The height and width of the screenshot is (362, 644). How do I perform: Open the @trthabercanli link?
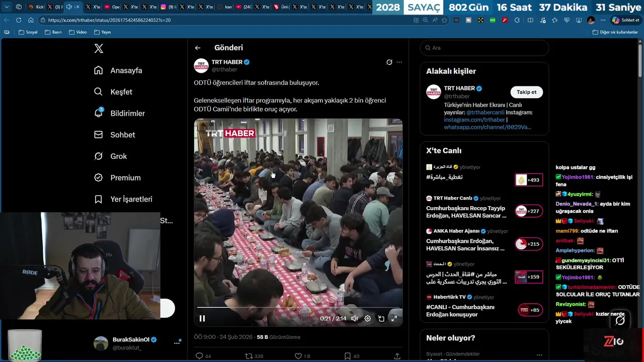485,113
